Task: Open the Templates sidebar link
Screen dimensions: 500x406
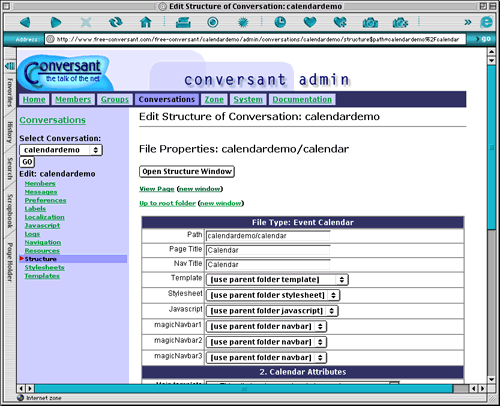Action: pos(42,276)
